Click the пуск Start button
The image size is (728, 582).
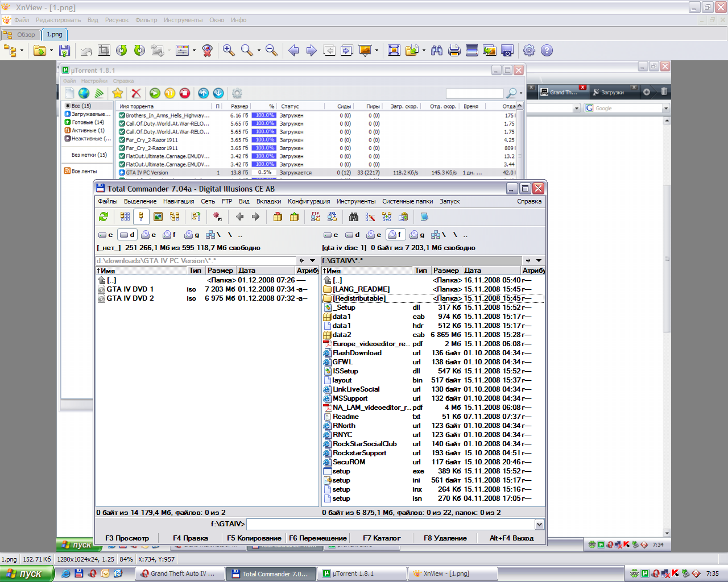[27, 573]
